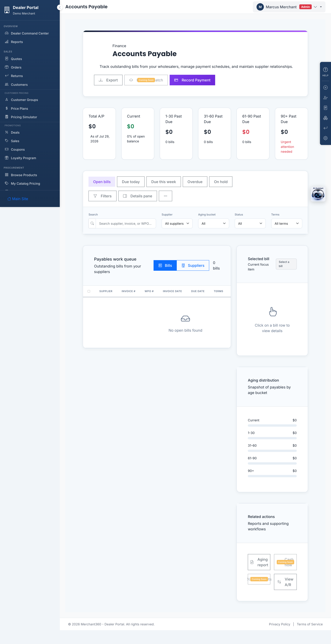Click the 31-60 aging progress bar
Screen dimensions: 331x644
click(272, 451)
